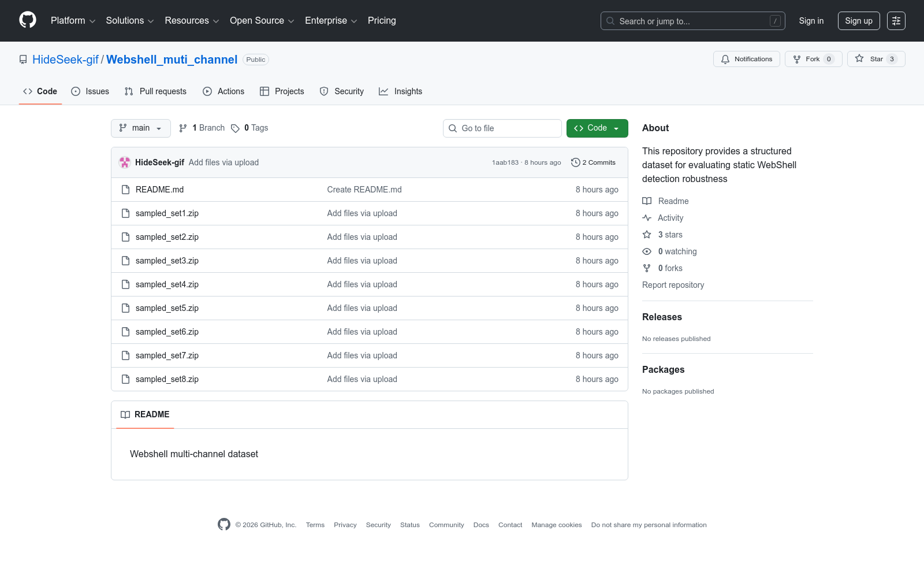Focus the Go to file input
924x578 pixels.
pos(502,128)
